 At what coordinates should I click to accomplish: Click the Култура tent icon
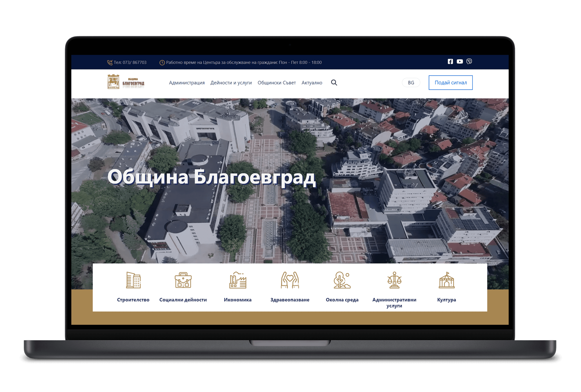pyautogui.click(x=447, y=280)
